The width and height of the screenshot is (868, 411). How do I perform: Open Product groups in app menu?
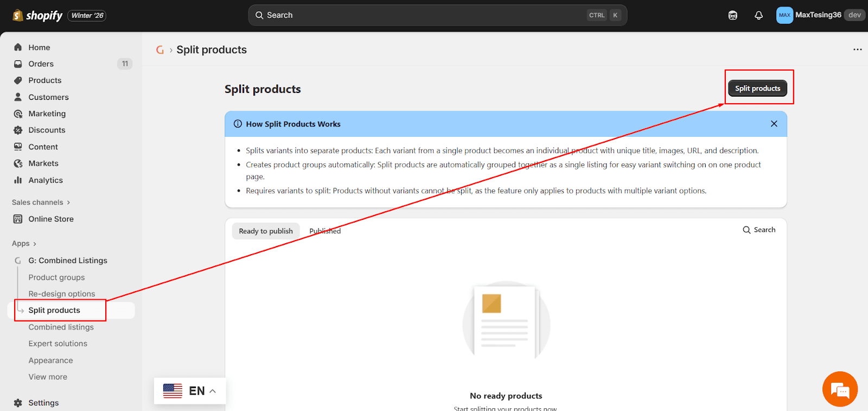[57, 277]
